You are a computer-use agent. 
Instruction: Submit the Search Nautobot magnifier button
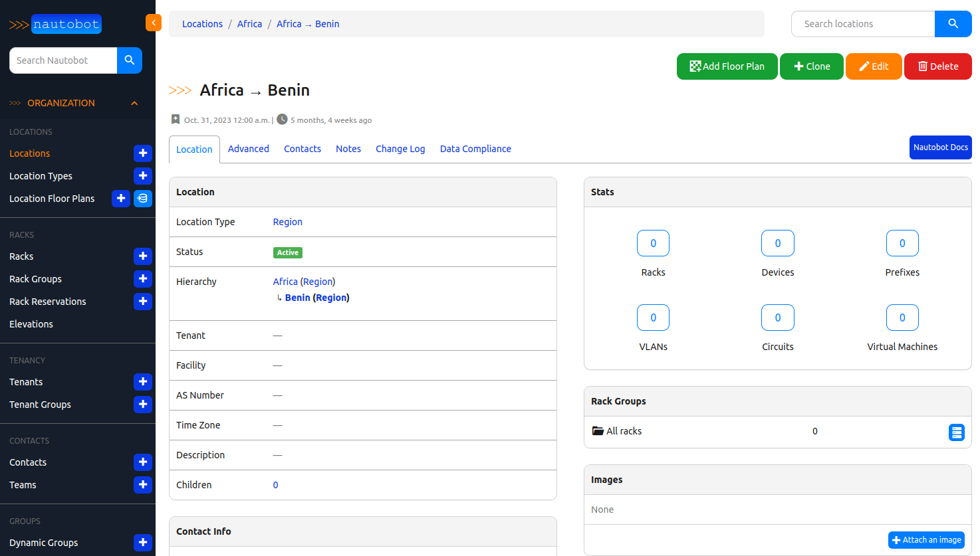tap(130, 60)
